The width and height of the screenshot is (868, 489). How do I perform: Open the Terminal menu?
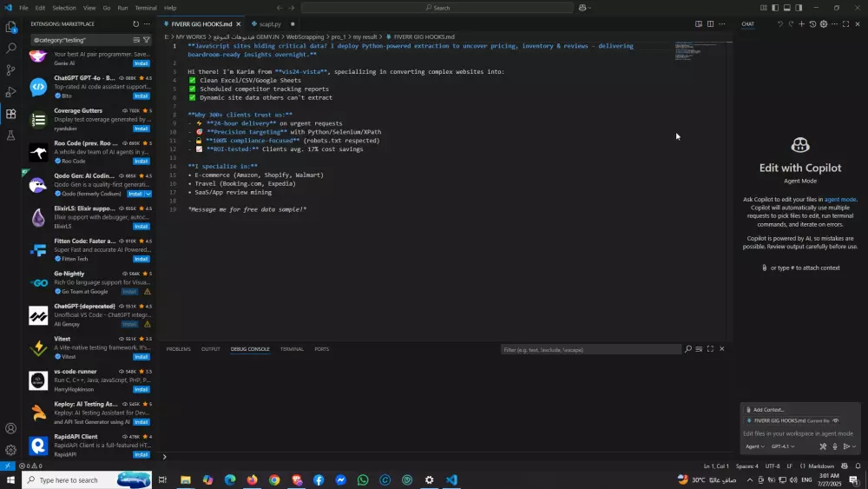(x=146, y=8)
